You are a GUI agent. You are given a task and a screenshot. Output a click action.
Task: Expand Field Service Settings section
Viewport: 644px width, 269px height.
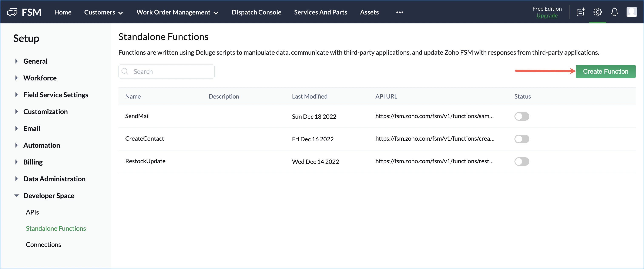17,94
